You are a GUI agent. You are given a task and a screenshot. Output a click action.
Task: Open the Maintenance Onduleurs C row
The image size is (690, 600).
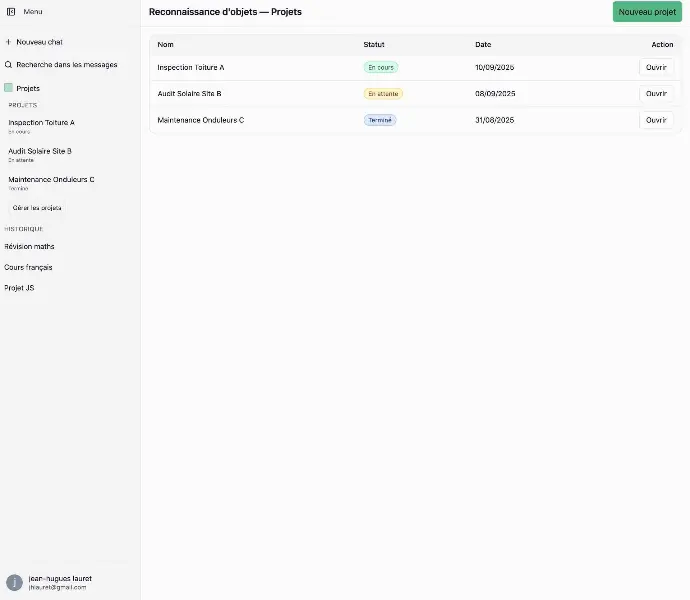656,120
